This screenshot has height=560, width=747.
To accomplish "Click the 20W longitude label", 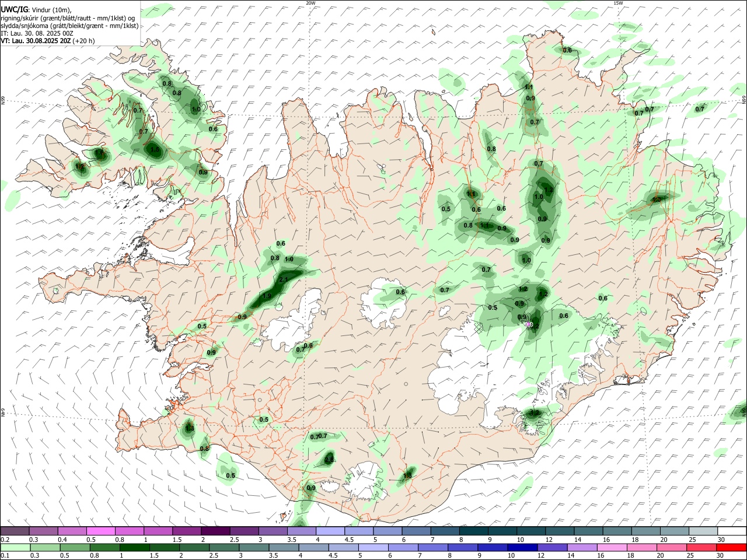I will [x=310, y=3].
